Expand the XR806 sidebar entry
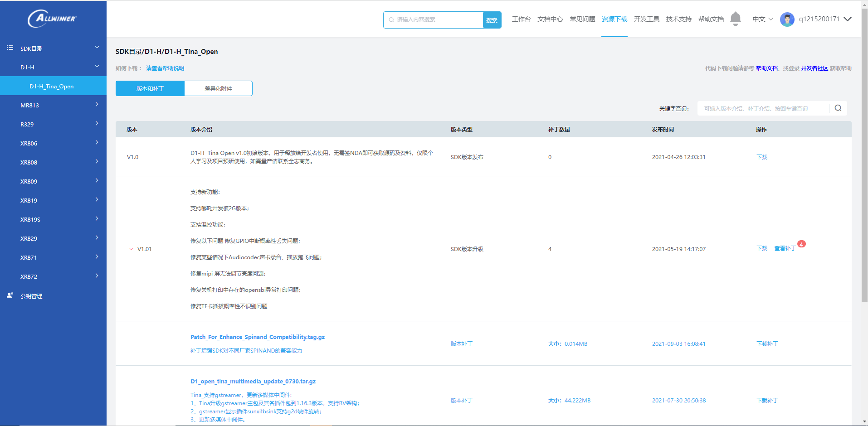Viewport: 868px width, 426px height. pyautogui.click(x=53, y=143)
